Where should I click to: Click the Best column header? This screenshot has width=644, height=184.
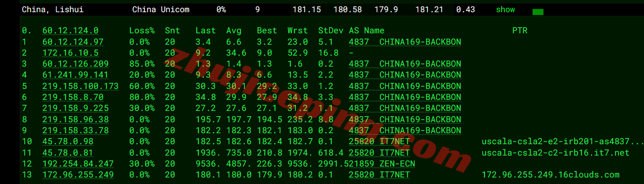[x=267, y=30]
